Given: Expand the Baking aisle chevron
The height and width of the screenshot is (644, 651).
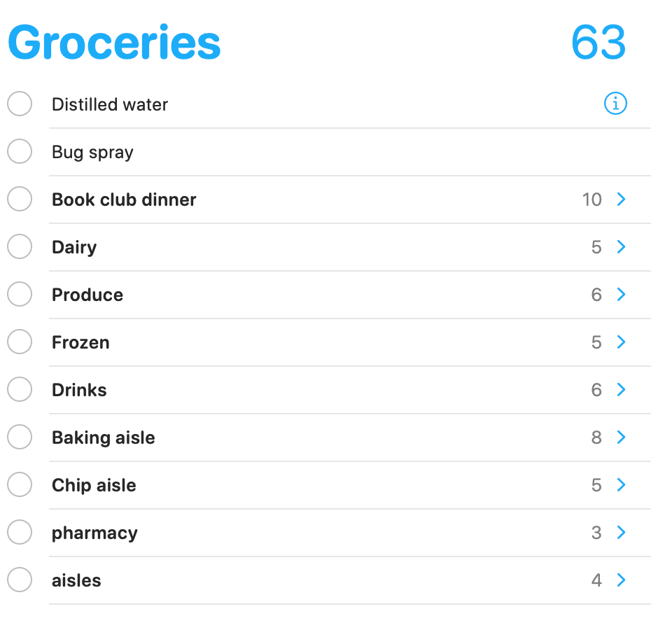Looking at the screenshot, I should pyautogui.click(x=621, y=437).
